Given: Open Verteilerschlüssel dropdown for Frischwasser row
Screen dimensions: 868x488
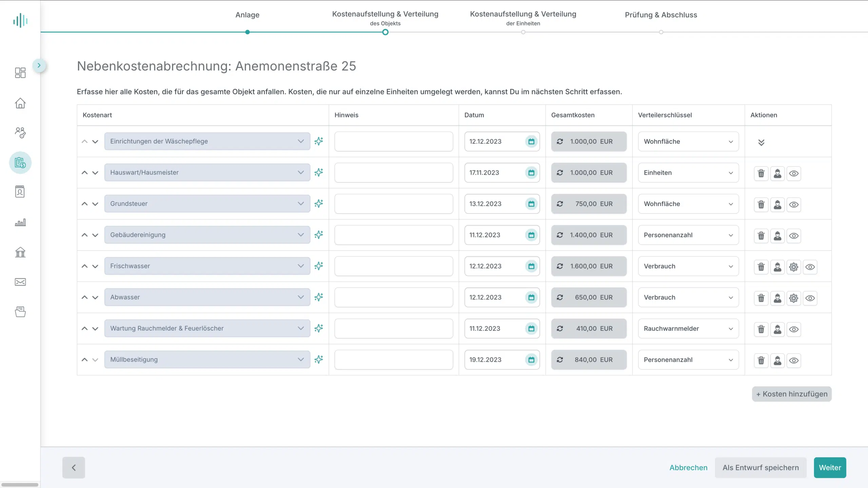Looking at the screenshot, I should coord(688,266).
